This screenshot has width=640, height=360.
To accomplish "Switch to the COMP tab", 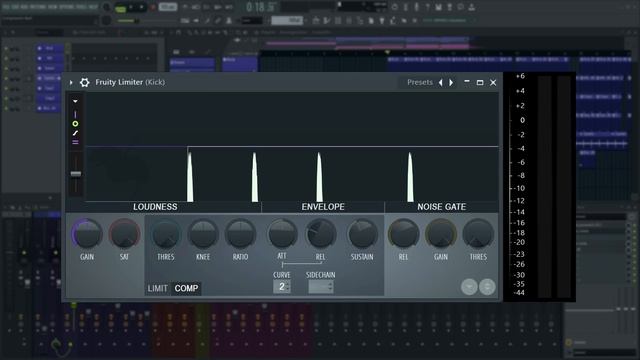I will [186, 289].
